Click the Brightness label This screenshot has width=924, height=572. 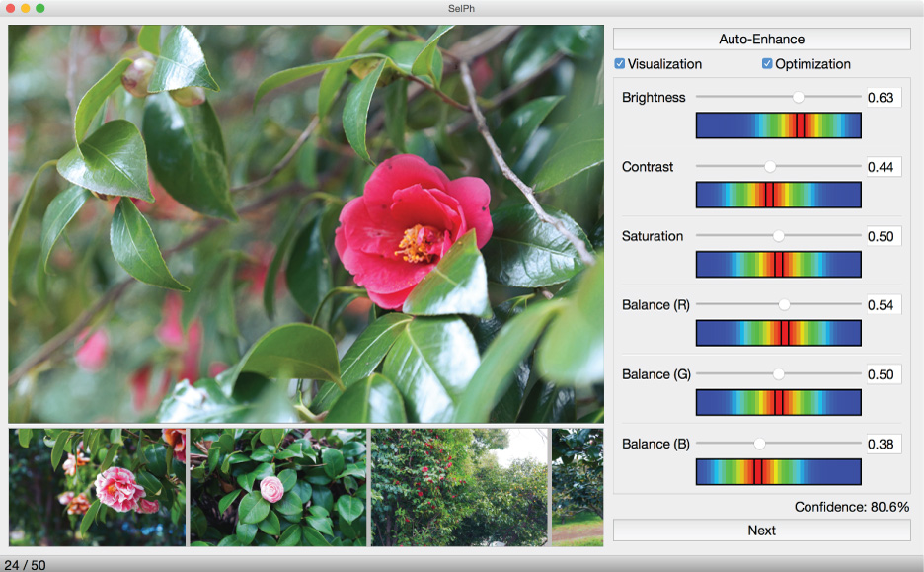coord(654,97)
